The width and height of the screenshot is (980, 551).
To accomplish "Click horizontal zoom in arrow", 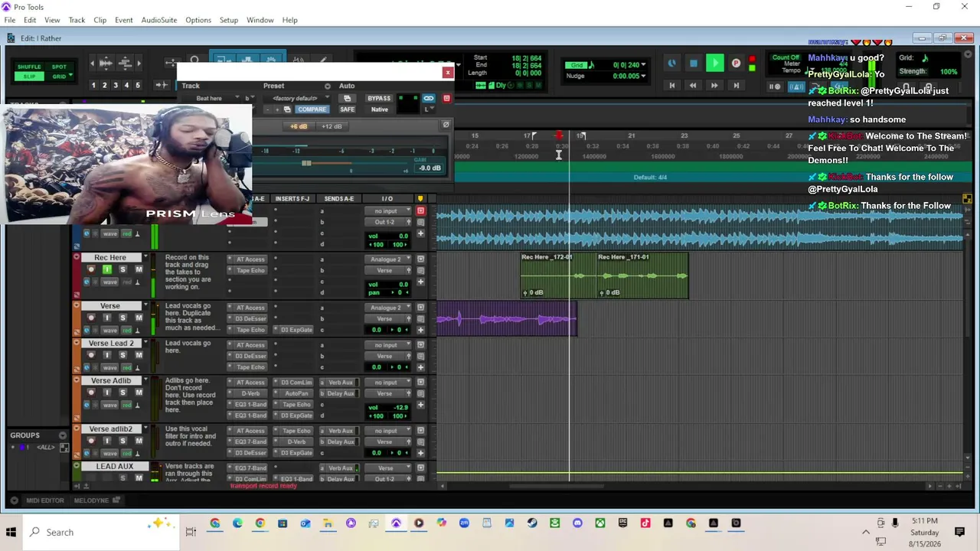I will pyautogui.click(x=140, y=64).
